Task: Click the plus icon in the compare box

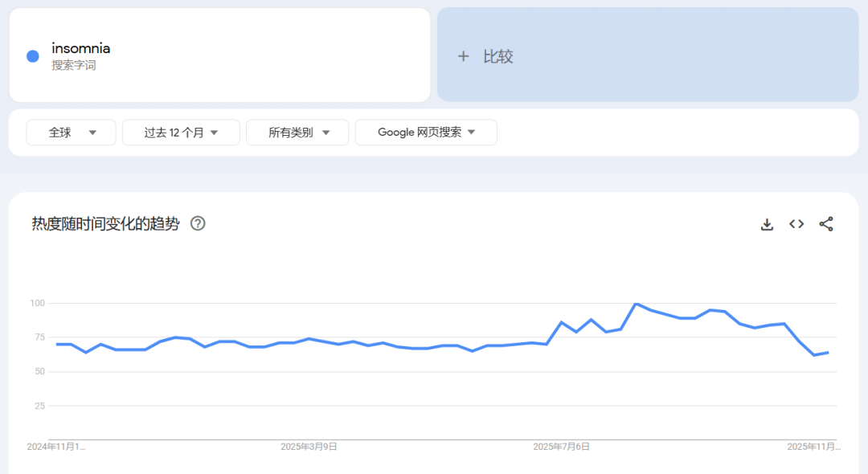Action: 463,55
